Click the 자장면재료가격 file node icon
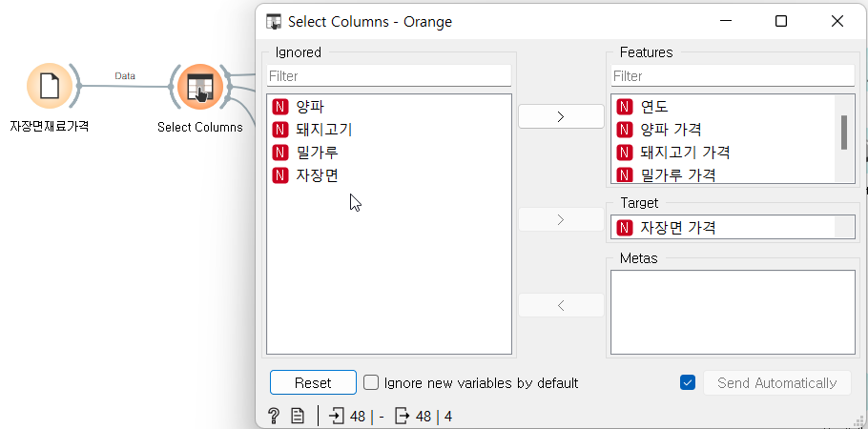 click(x=50, y=87)
